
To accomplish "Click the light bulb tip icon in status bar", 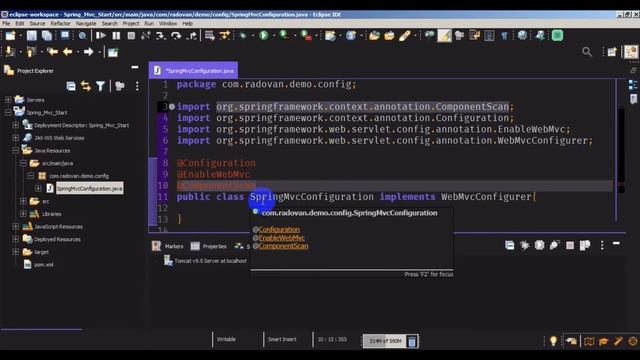I will 553,341.
